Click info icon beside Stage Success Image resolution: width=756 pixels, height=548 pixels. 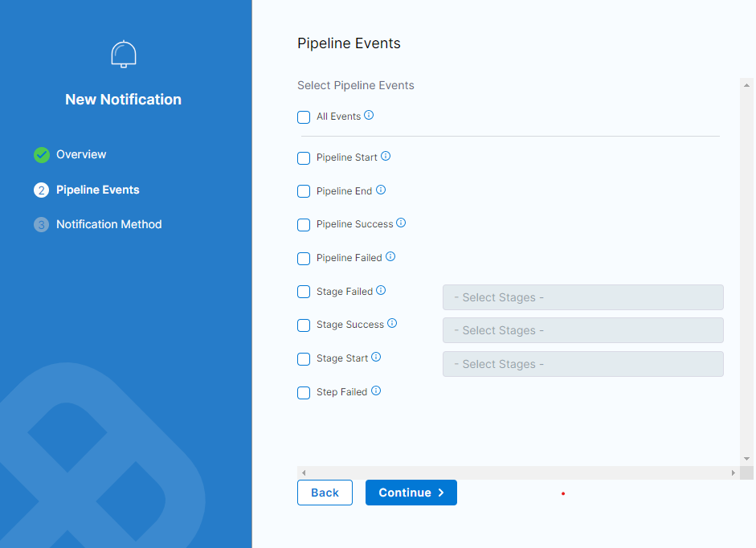(392, 324)
